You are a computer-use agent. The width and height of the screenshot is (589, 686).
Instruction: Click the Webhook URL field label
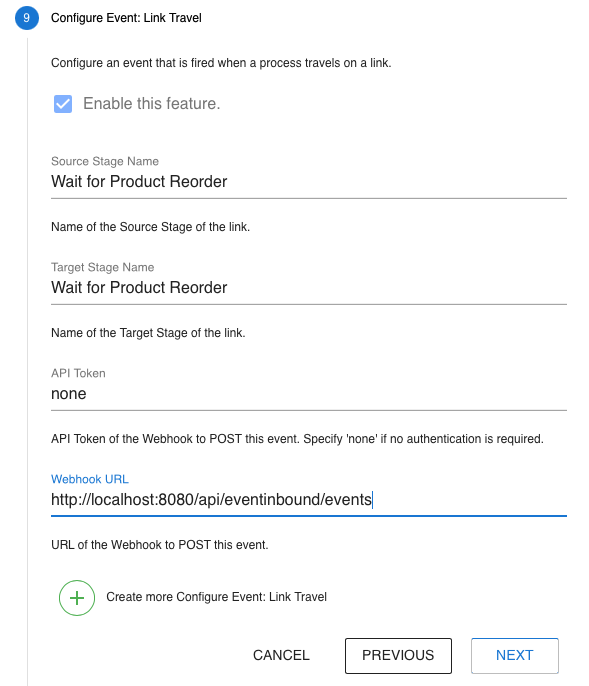pyautogui.click(x=90, y=479)
